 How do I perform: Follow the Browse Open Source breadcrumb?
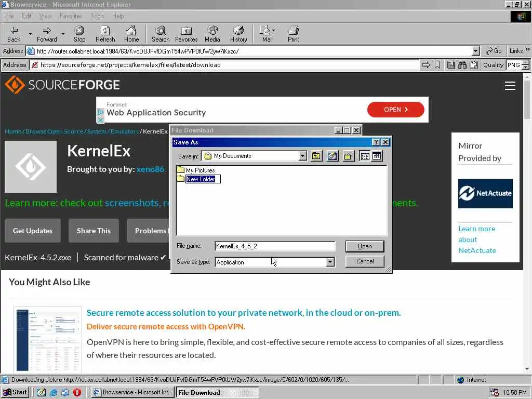pyautogui.click(x=54, y=131)
